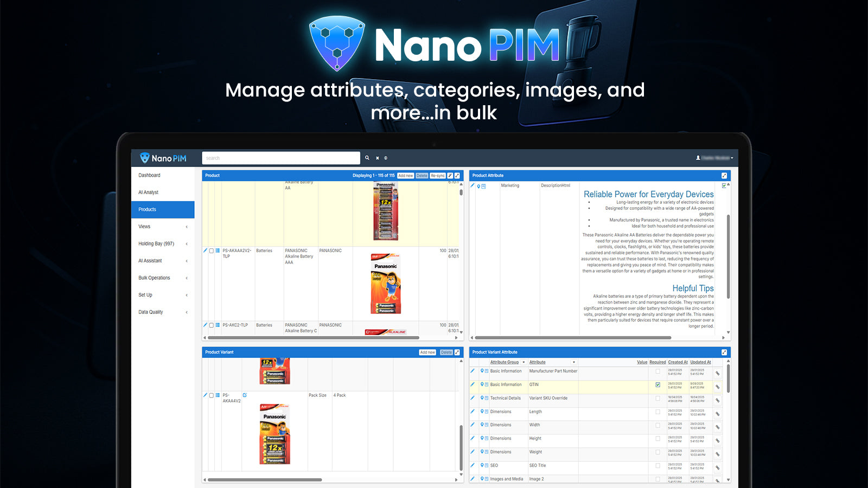This screenshot has height=488, width=868.
Task: Toggle Required for Variant SKU Override
Action: click(x=658, y=399)
